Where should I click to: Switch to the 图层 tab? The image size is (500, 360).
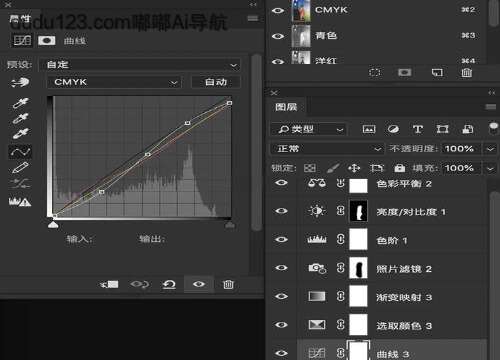(286, 107)
